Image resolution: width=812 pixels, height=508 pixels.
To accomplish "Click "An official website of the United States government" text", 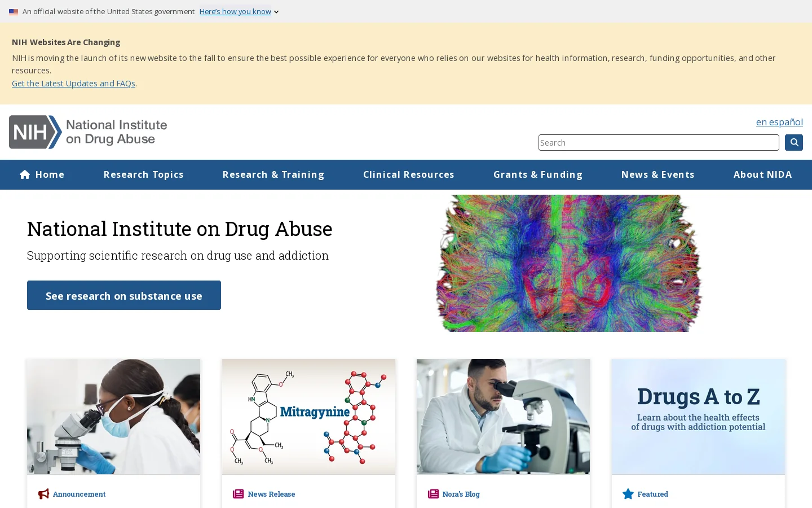I will pos(108,11).
